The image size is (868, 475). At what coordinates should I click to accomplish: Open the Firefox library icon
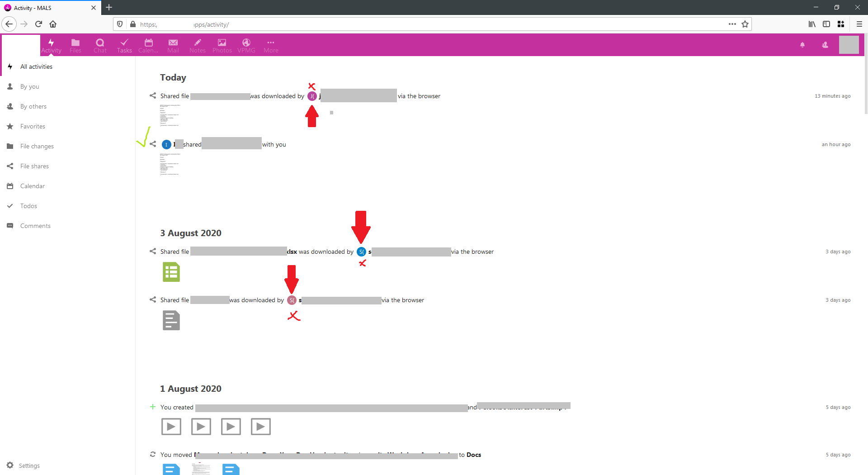[x=812, y=24]
